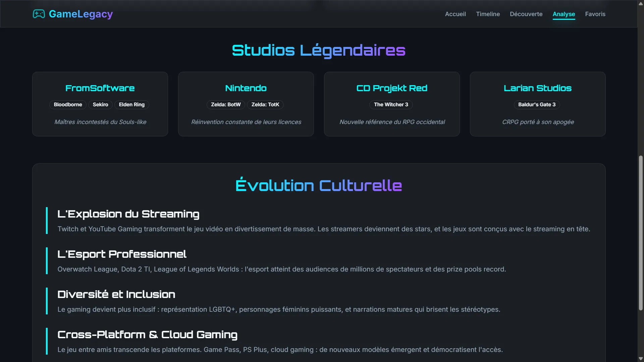The height and width of the screenshot is (362, 644).
Task: Select the Zelda: TotK tag
Action: (265, 105)
